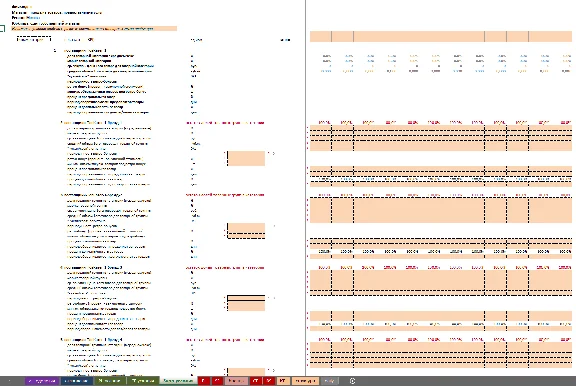Viewport: 576px width, 386px height.
Task: Switch to the purple sheet tab
Action: click(x=42, y=381)
